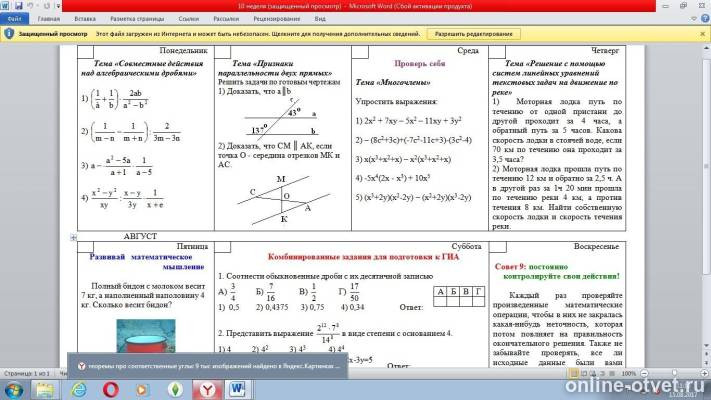711x400 pixels.
Task: Click the zoom slider handle
Action: [x=674, y=373]
